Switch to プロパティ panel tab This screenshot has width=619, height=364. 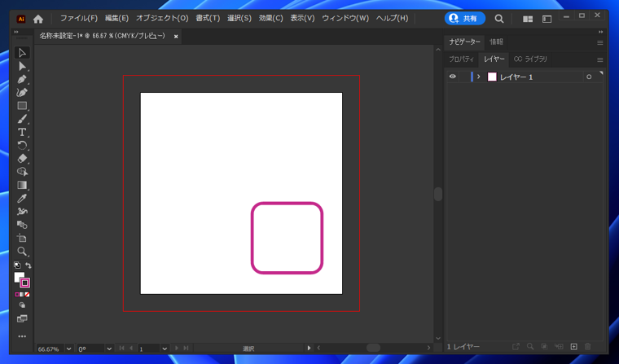click(x=461, y=59)
